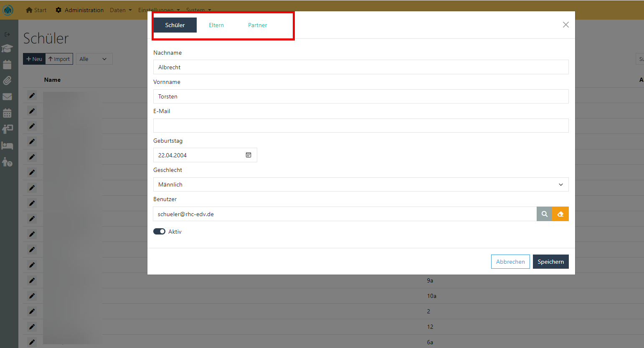Click the Geburtstag date field 22.04.2004
The width and height of the screenshot is (644, 348).
[205, 155]
